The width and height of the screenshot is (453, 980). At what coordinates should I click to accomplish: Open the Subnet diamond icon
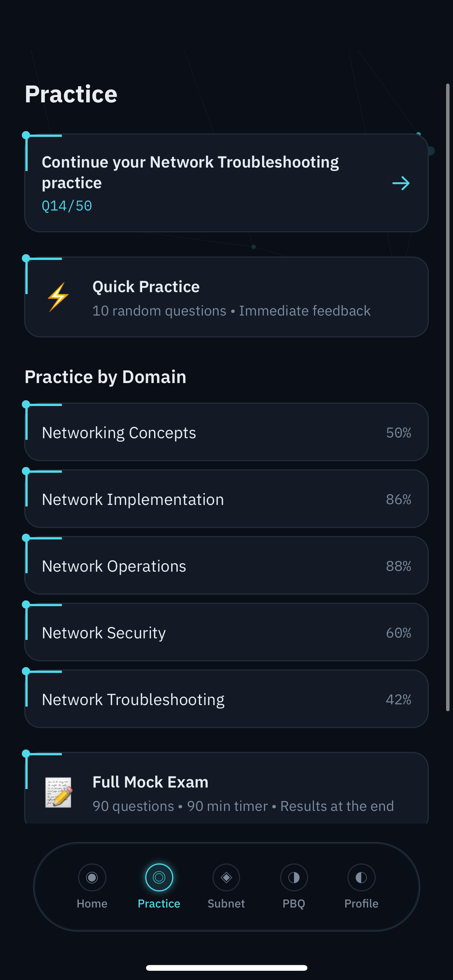click(x=226, y=877)
